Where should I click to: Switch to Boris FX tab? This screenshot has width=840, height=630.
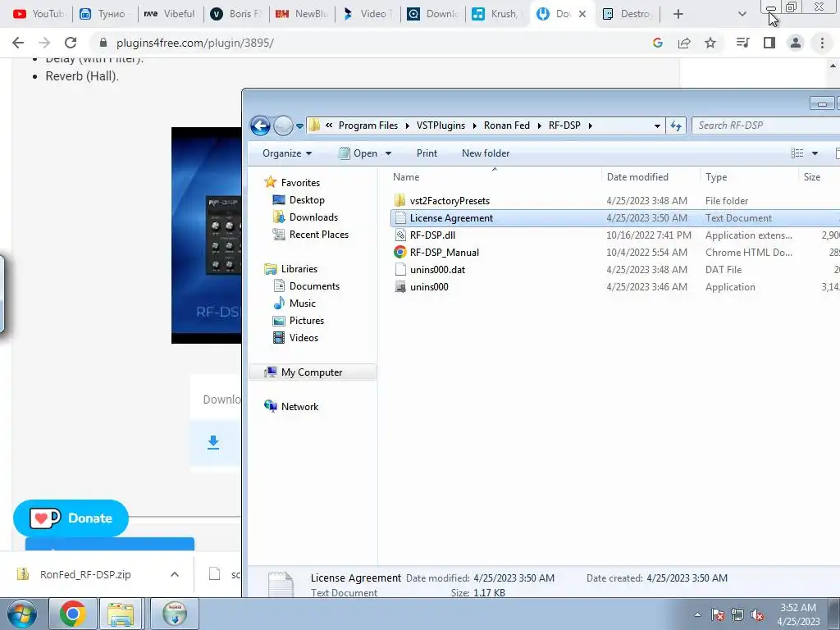(236, 14)
